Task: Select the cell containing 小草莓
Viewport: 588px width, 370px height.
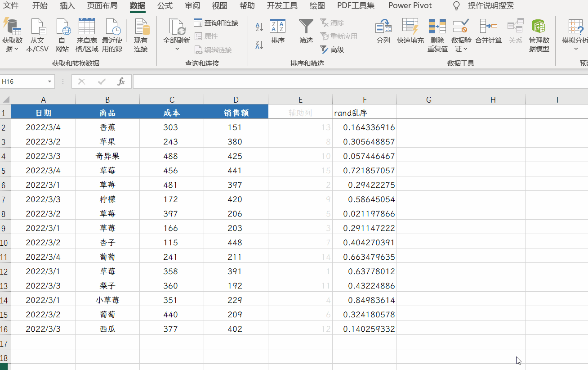Action: 107,300
